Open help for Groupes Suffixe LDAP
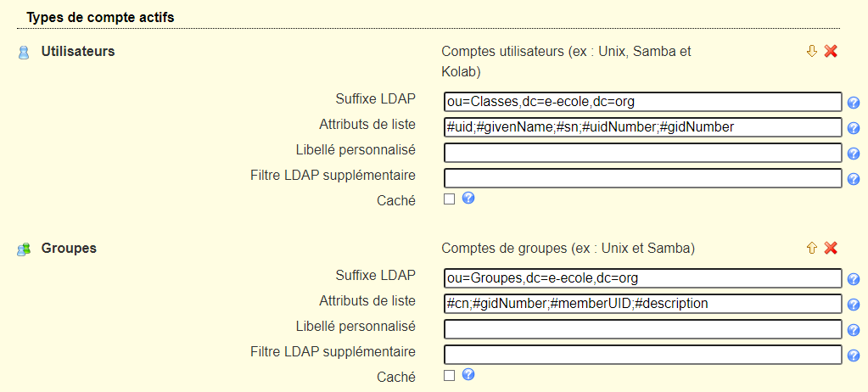This screenshot has height=392, width=868. pos(854,279)
